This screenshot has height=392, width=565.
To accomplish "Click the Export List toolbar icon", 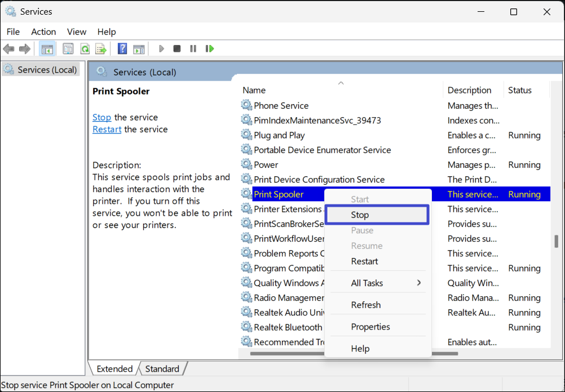I will click(x=101, y=49).
